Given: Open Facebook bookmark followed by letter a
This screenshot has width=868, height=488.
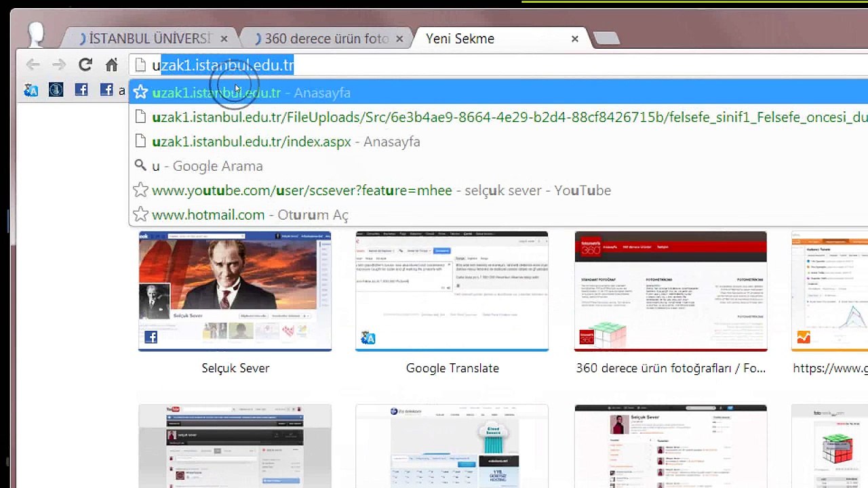Looking at the screenshot, I should 106,89.
